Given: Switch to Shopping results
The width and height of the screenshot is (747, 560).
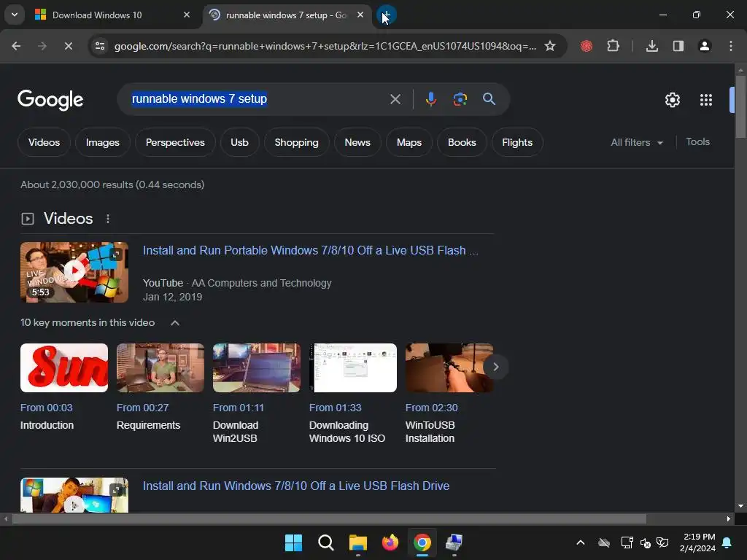Looking at the screenshot, I should (296, 142).
